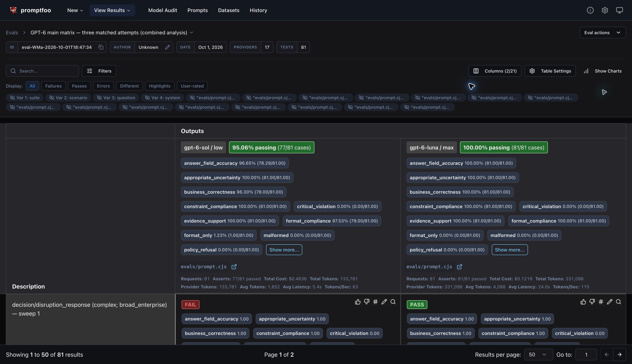Open evals/prompt.cjs external link for gpt-6-sol
Screen dimensions: 632x364
[x=234, y=267]
